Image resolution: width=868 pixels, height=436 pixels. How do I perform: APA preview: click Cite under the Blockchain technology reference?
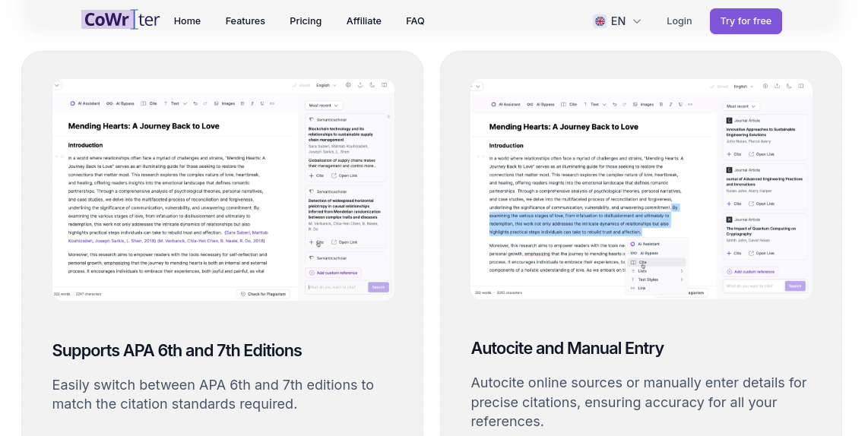[x=317, y=175]
